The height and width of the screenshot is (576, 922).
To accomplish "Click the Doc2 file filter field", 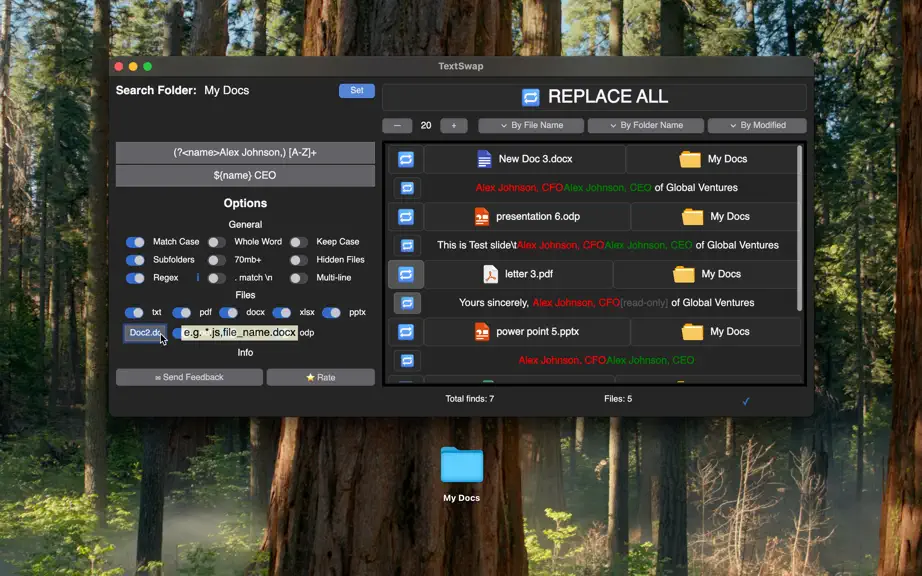I will (x=145, y=333).
